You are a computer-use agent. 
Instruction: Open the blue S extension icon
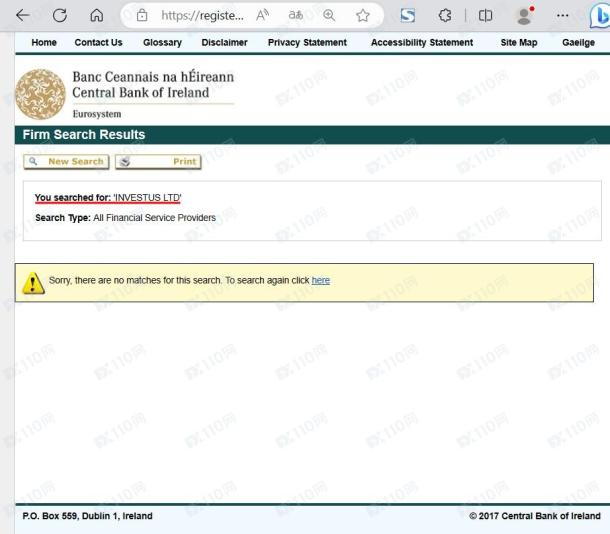407,16
